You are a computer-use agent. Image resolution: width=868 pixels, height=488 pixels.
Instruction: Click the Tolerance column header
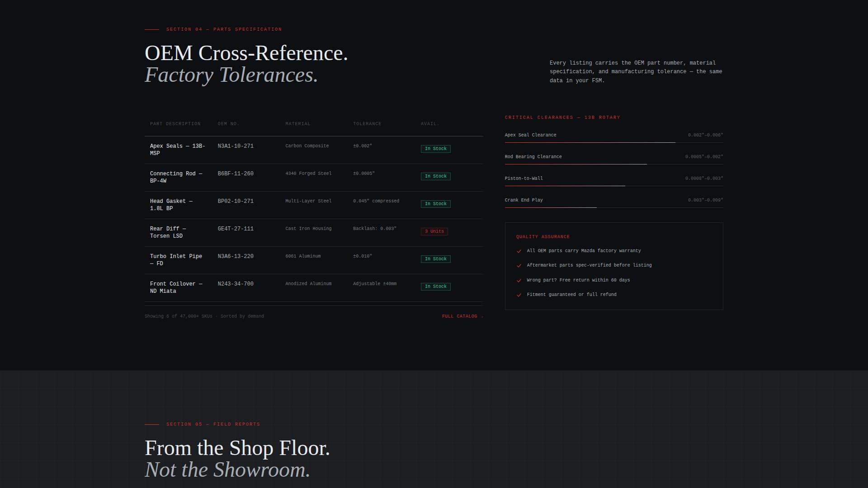click(x=367, y=124)
